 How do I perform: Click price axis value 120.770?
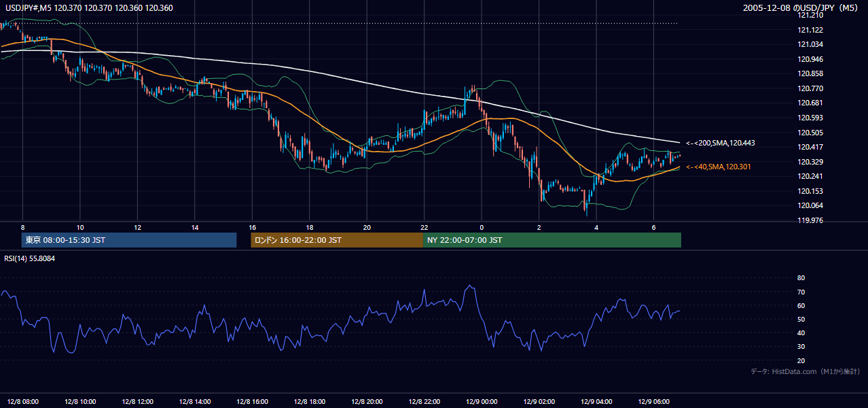(x=810, y=88)
